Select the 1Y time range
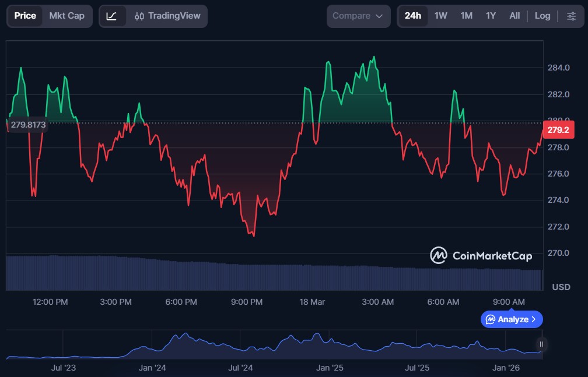The width and height of the screenshot is (588, 377). point(491,16)
